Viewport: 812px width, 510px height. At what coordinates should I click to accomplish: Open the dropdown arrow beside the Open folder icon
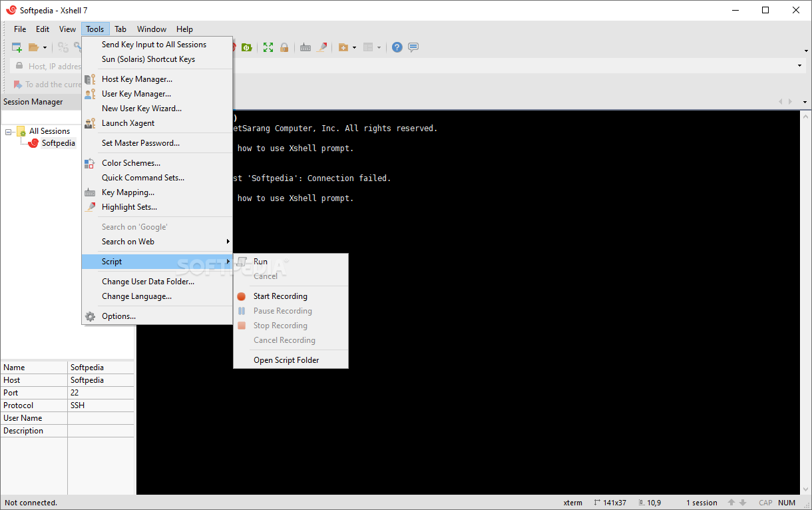(x=45, y=47)
